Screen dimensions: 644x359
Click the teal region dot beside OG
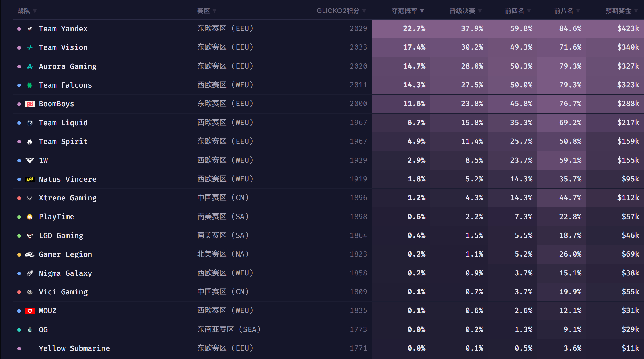coord(19,330)
